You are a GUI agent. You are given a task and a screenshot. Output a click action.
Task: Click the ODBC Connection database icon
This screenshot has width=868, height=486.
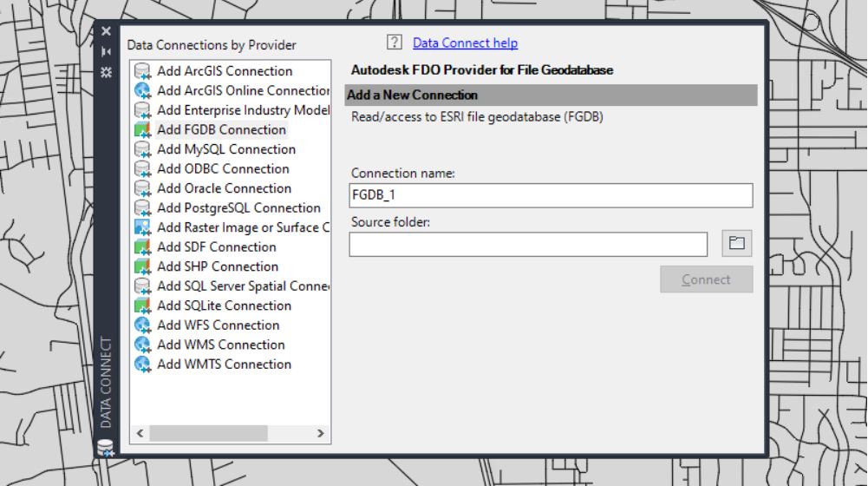(x=143, y=169)
